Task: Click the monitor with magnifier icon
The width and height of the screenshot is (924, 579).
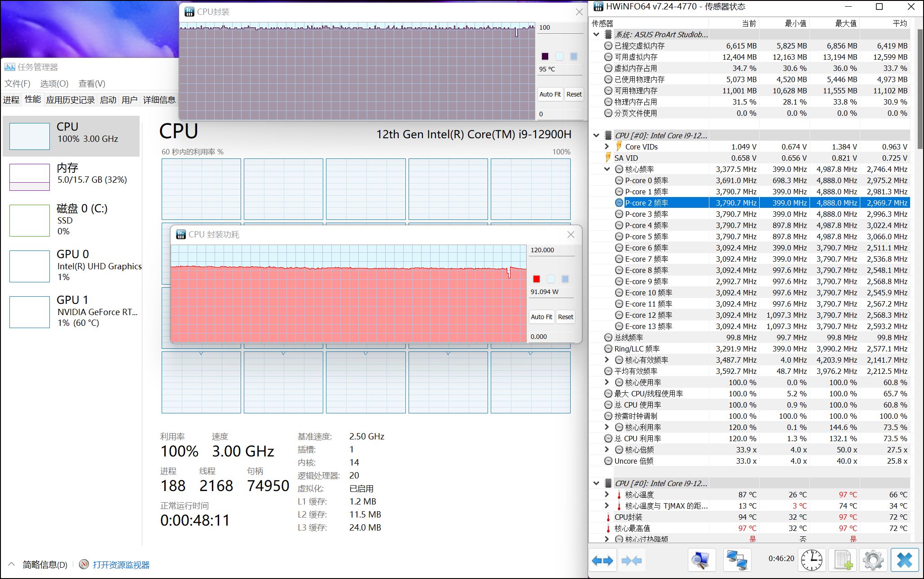Action: pos(701,560)
